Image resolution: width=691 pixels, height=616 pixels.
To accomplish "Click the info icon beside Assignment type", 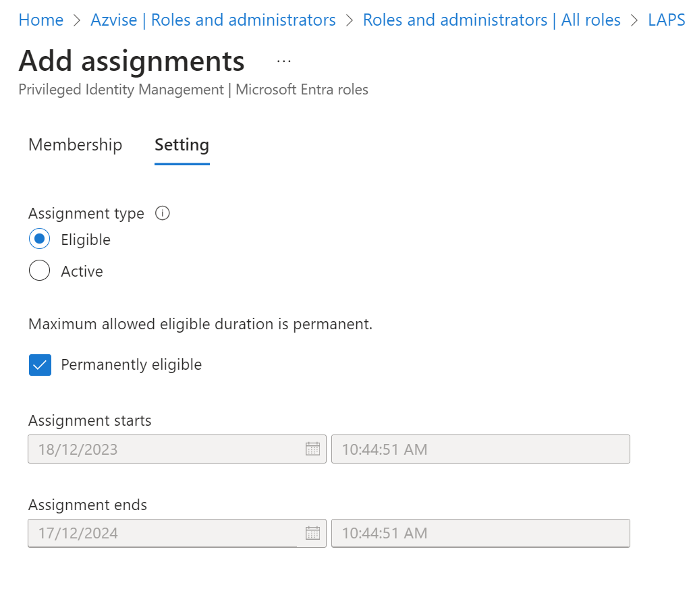I will point(162,213).
